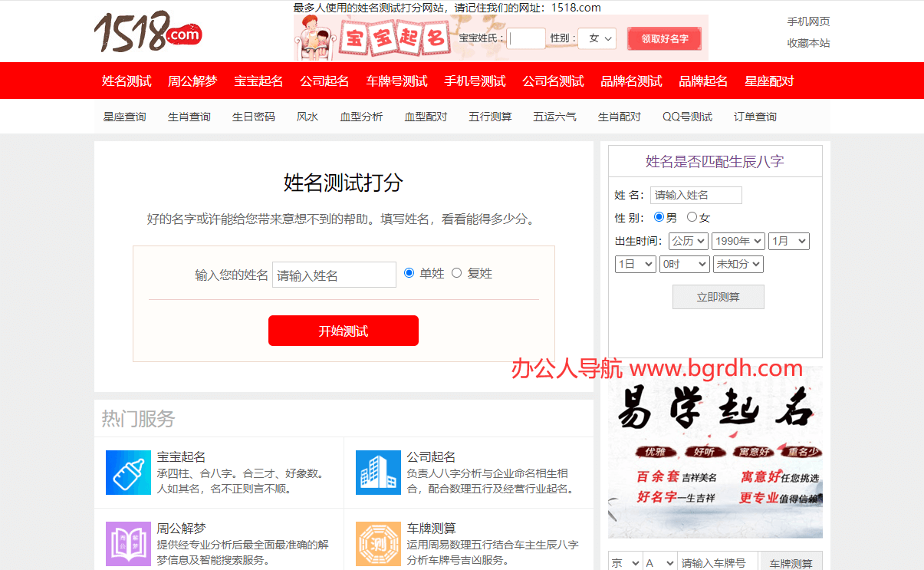924x570 pixels.
Task: Open the building icon for 公司起名
Action: click(x=378, y=473)
